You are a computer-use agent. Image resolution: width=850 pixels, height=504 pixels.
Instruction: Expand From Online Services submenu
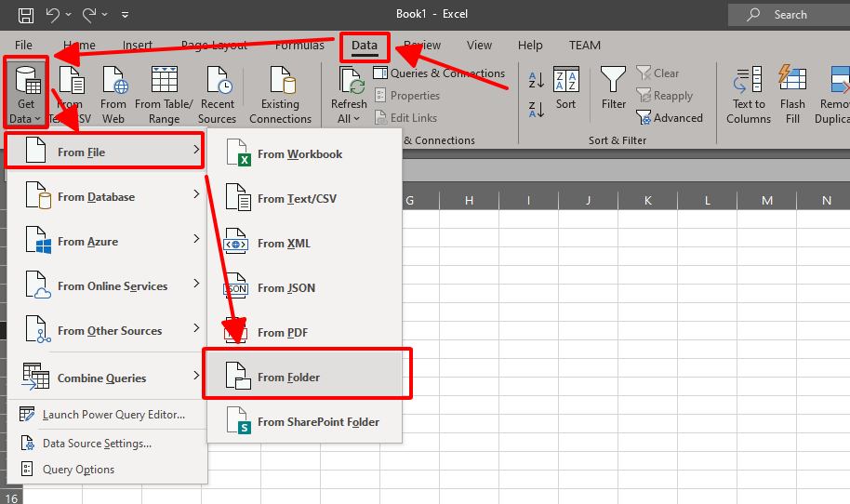point(107,285)
